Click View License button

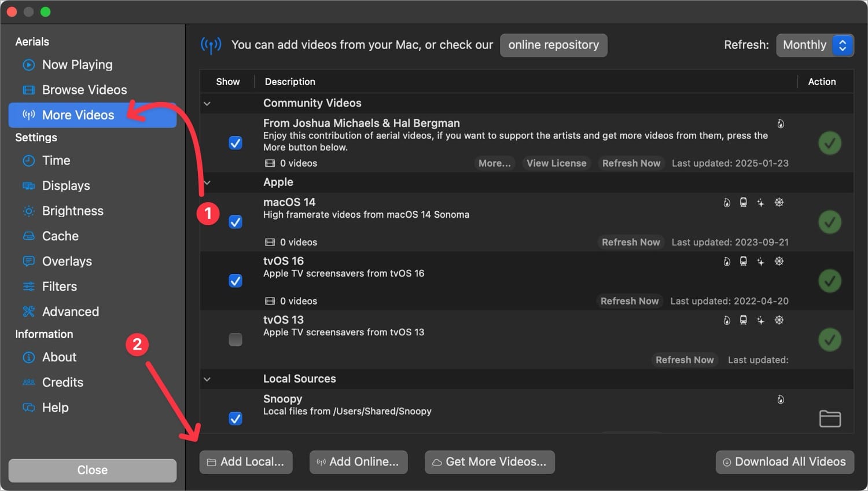coord(557,163)
